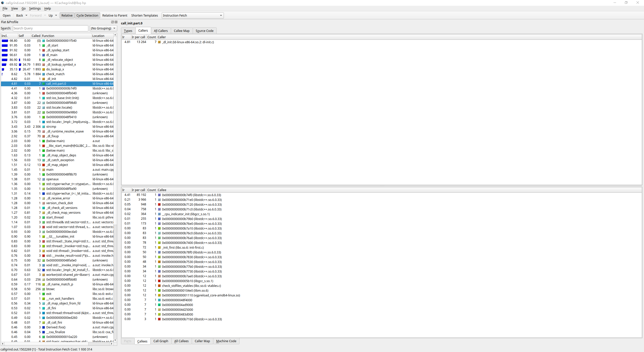644x352 pixels.
Task: Click the Search Query input field
Action: [50, 28]
